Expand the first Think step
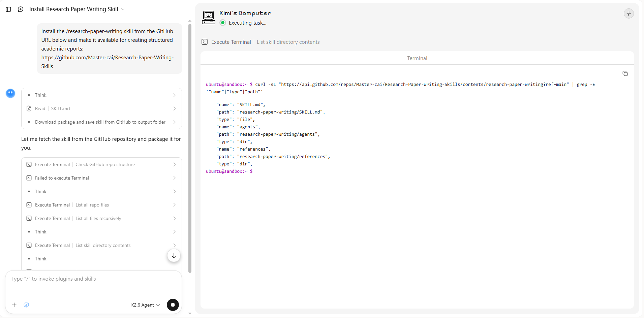Image resolution: width=644 pixels, height=318 pixels. (x=101, y=95)
